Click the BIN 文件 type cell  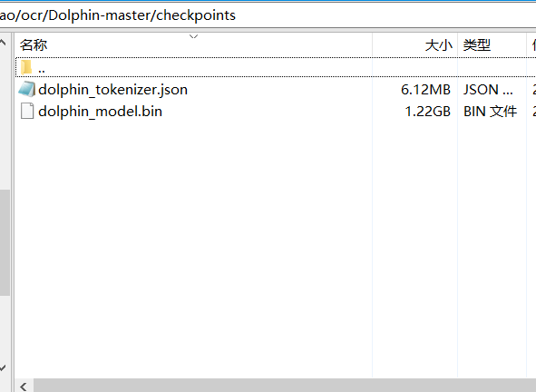coord(490,112)
